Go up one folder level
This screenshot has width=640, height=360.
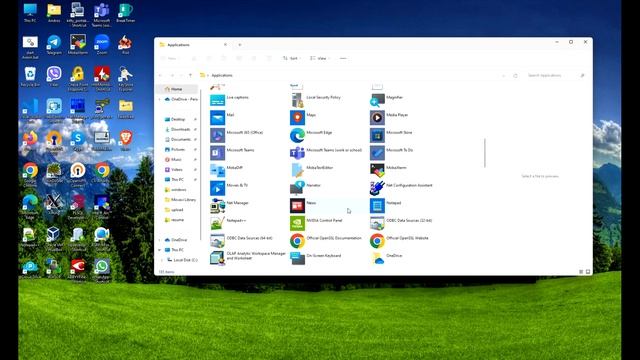coord(190,76)
